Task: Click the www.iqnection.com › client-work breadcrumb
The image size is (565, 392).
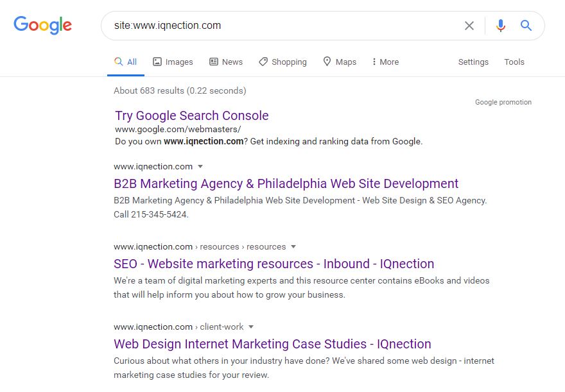Action: point(178,327)
